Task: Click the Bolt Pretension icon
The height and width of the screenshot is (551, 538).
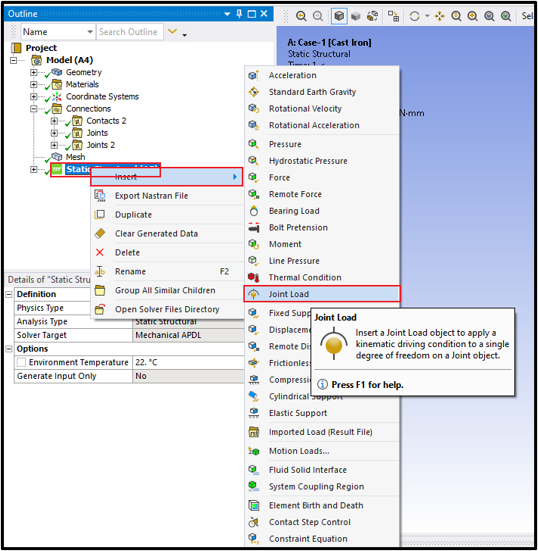Action: coord(254,227)
